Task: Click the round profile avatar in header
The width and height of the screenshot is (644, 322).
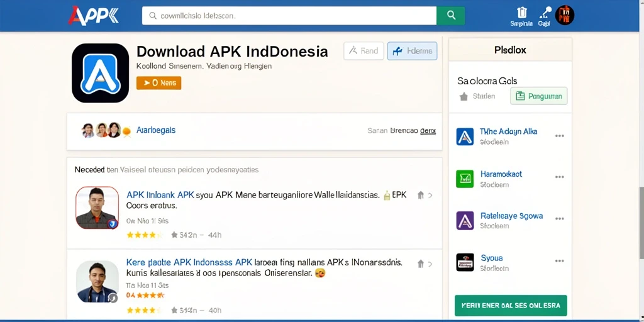Action: [565, 16]
